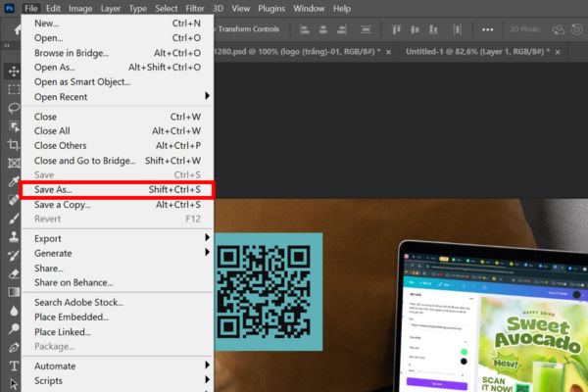Choose Save As... from File menu
Image resolution: width=588 pixels, height=392 pixels.
coord(118,190)
